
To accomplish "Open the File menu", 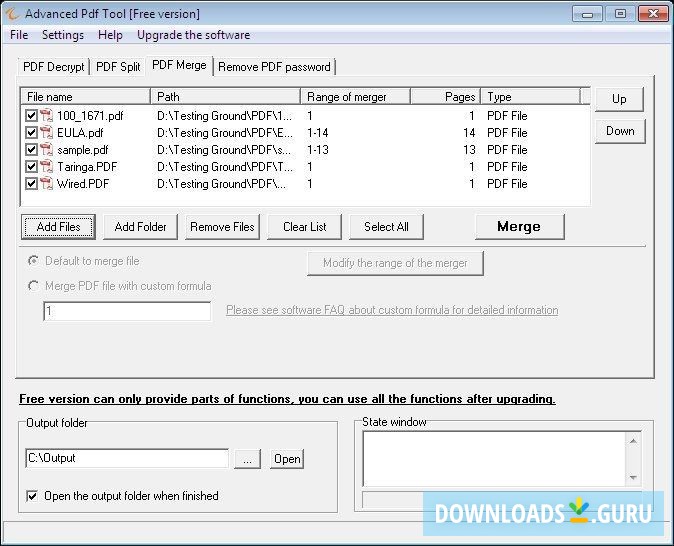I will [19, 35].
